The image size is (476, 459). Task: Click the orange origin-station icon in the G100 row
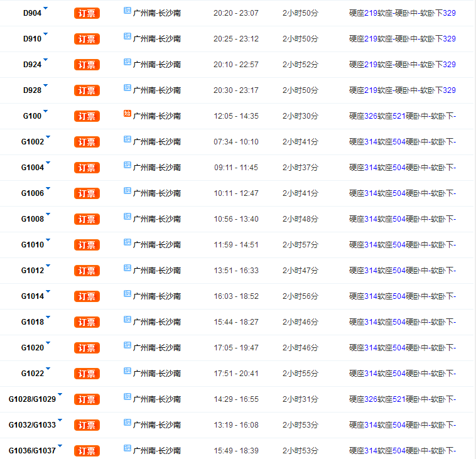pos(127,114)
